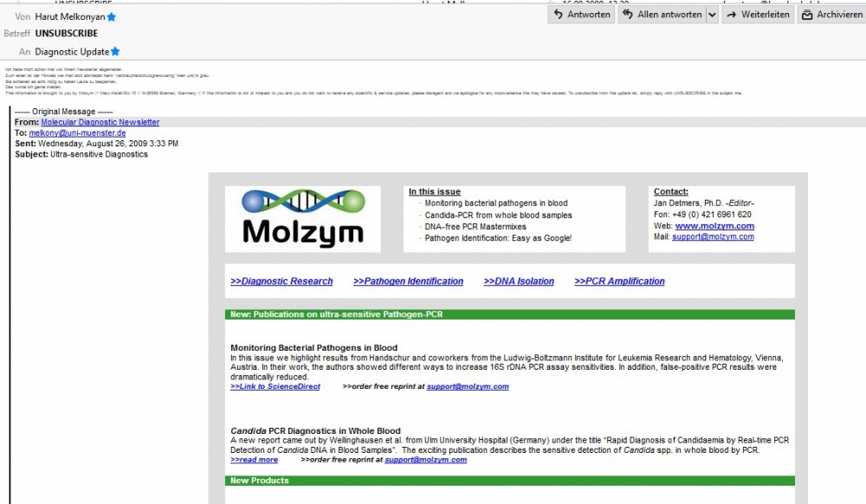Click 'Jan Detmers, Ph.D. -Editor-' text
The height and width of the screenshot is (504, 866).
tap(703, 204)
